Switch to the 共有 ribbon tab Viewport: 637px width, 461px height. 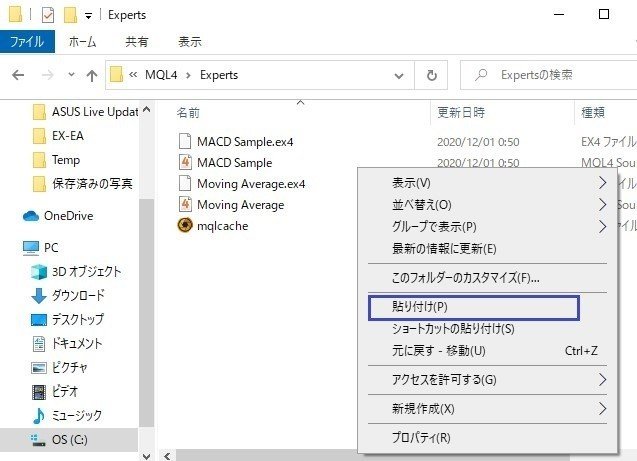click(136, 42)
